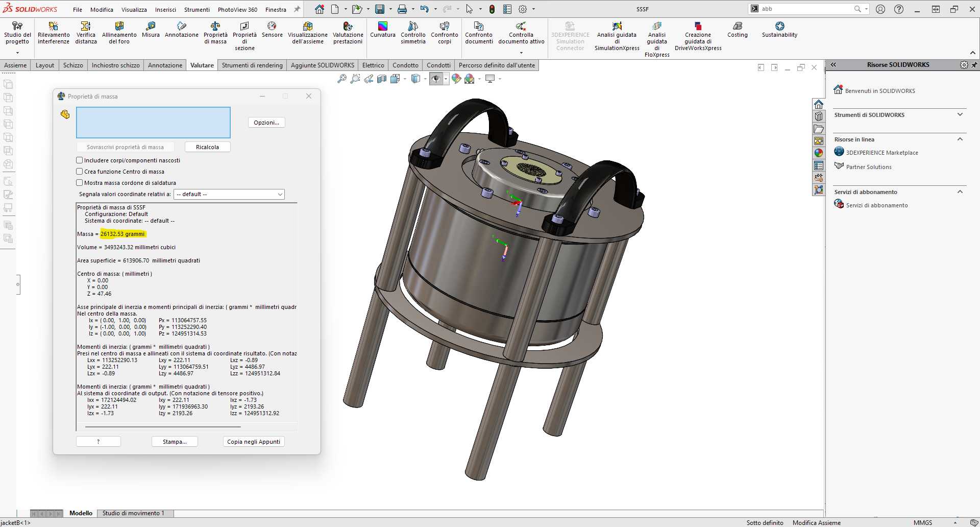Click the search commands input field
Viewport: 980px width, 527px height.
806,9
